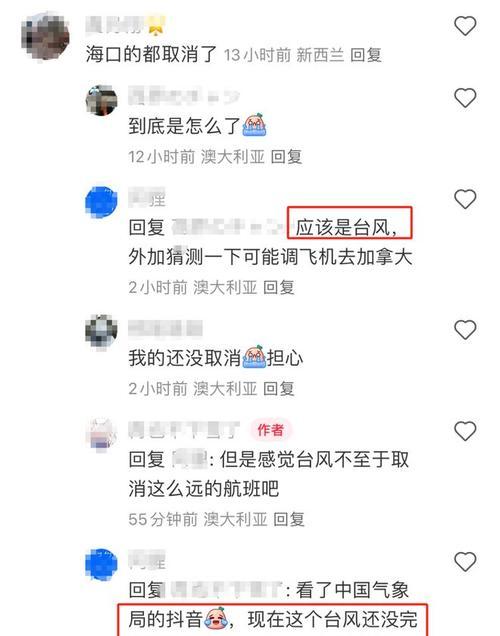This screenshot has height=636, width=500.
Task: Open avatar of 到底是怎么了 commenter
Action: (x=101, y=100)
